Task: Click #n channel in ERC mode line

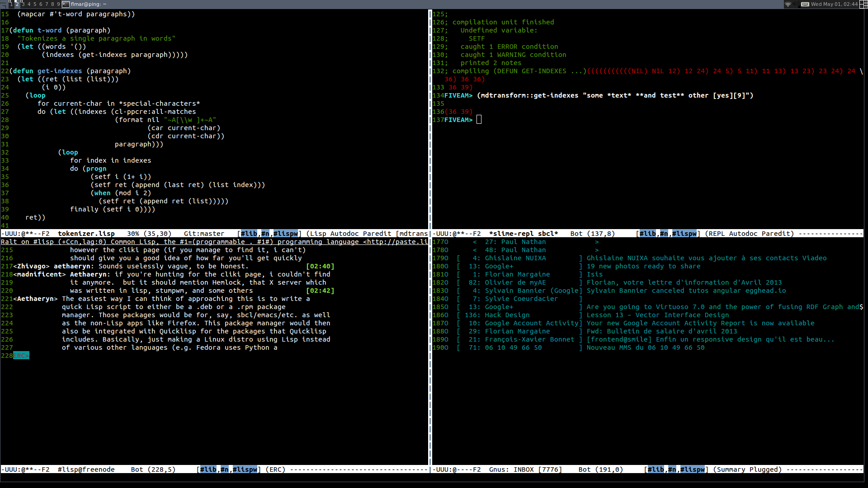Action: click(x=224, y=469)
